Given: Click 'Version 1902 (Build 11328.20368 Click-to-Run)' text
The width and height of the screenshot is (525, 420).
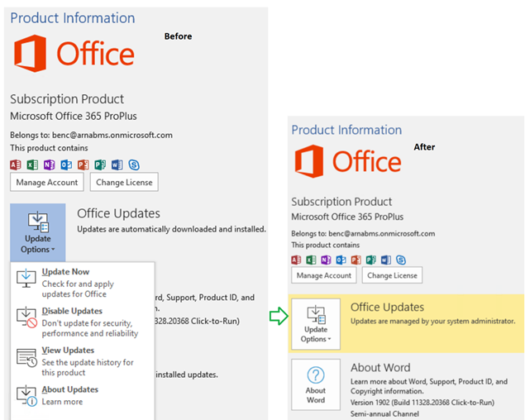Looking at the screenshot, I should click(422, 403).
